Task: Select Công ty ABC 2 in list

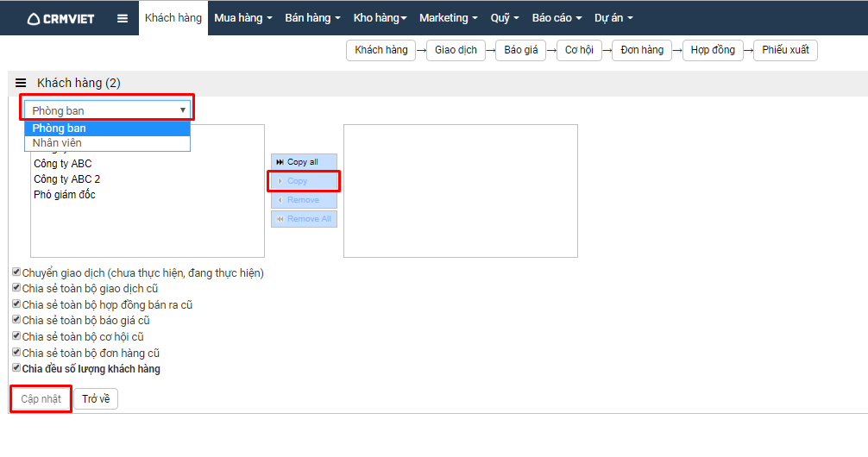Action: click(67, 179)
